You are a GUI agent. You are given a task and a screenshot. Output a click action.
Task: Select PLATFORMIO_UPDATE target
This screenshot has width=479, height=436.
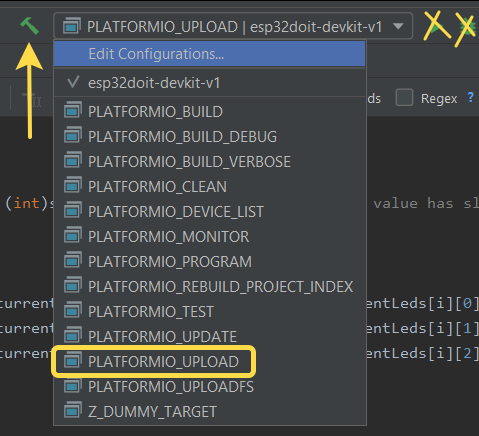pos(209,336)
